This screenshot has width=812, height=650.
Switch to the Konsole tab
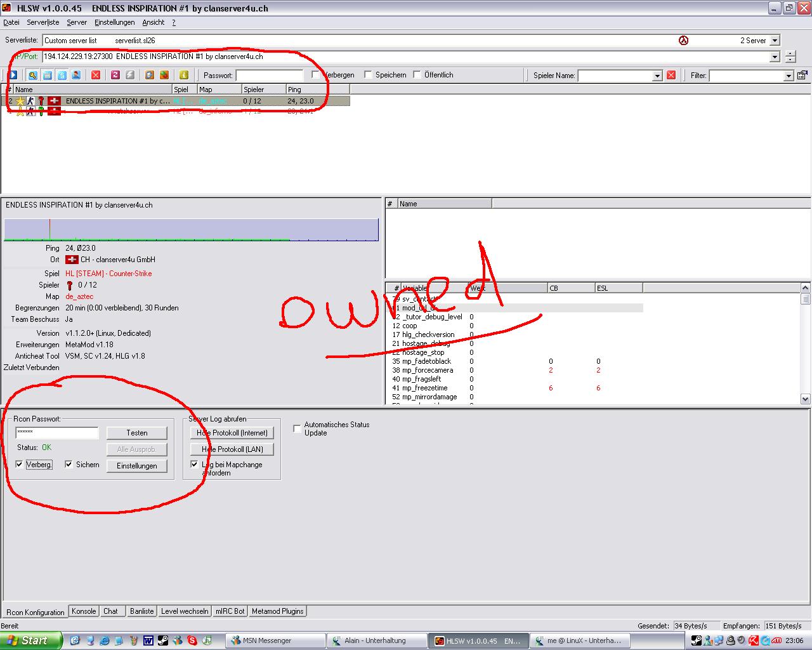point(84,611)
